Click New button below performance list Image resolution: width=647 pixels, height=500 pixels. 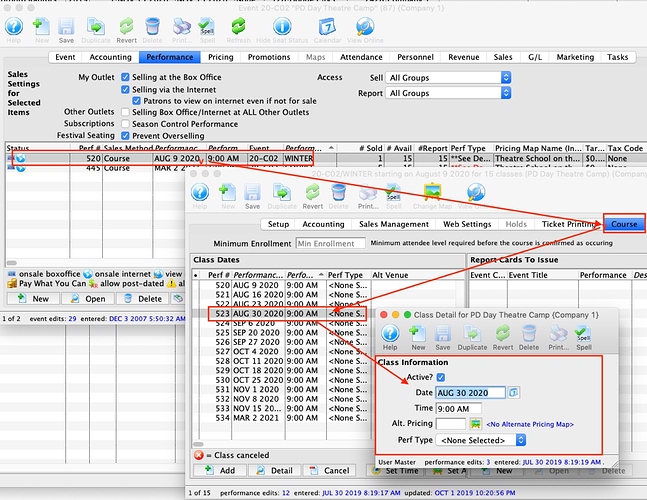pos(33,299)
